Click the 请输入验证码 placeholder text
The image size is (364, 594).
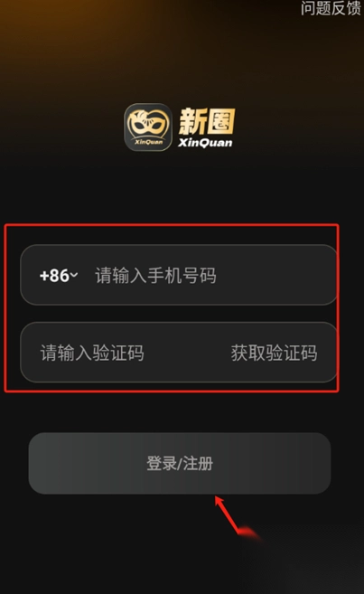click(92, 353)
